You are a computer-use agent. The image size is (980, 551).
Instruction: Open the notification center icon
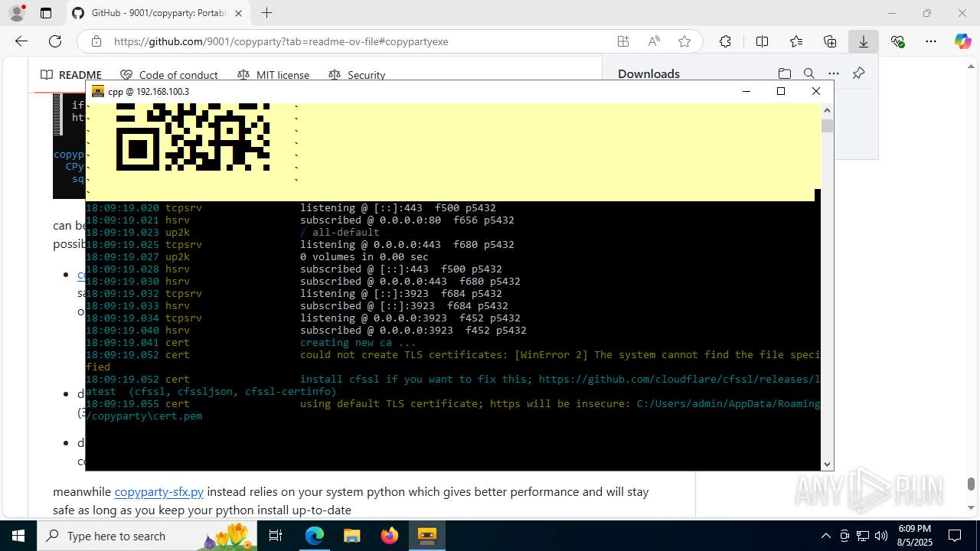coord(955,536)
